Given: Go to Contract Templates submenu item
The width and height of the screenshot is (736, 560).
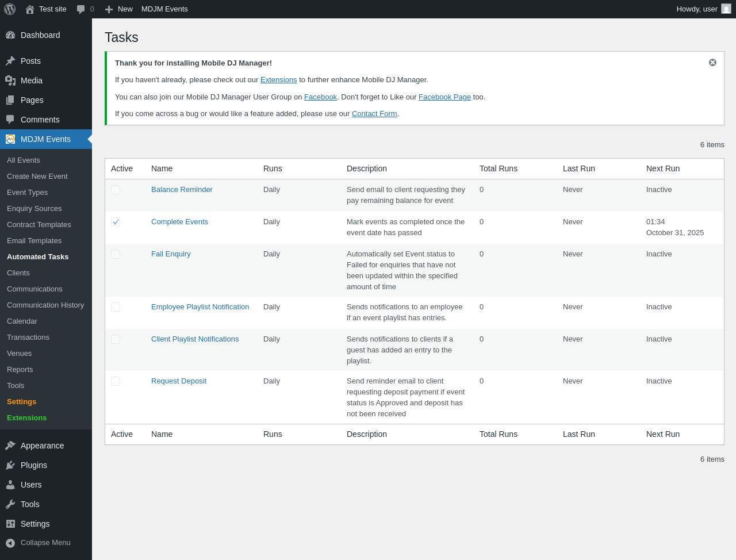Looking at the screenshot, I should [x=39, y=225].
